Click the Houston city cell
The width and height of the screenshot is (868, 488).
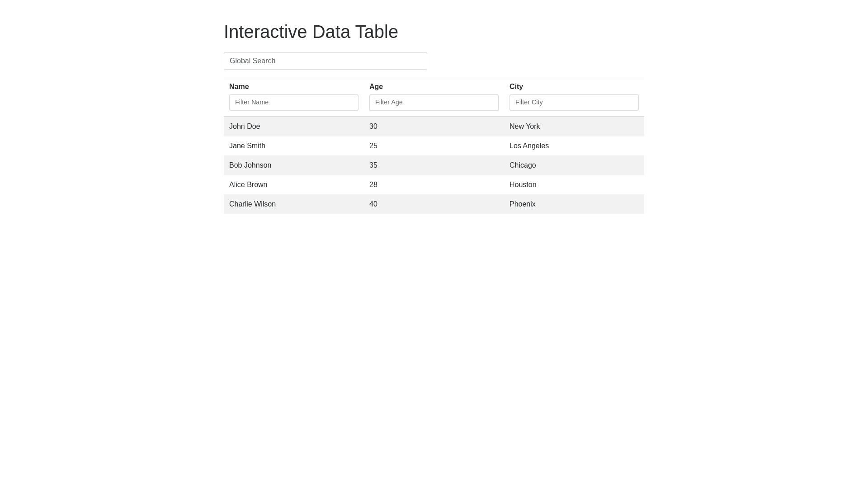[x=523, y=184]
